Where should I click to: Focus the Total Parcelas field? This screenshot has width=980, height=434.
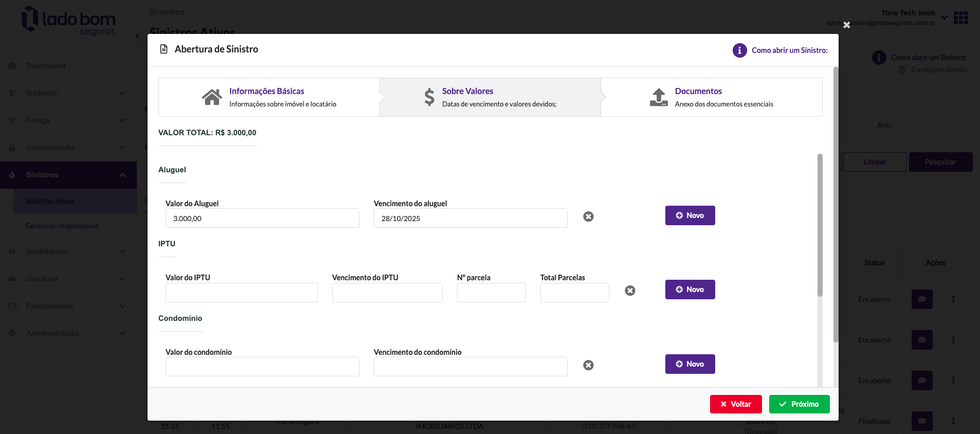575,293
